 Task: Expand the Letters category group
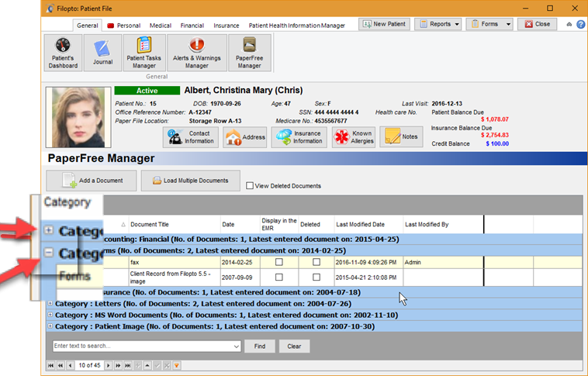tap(50, 303)
